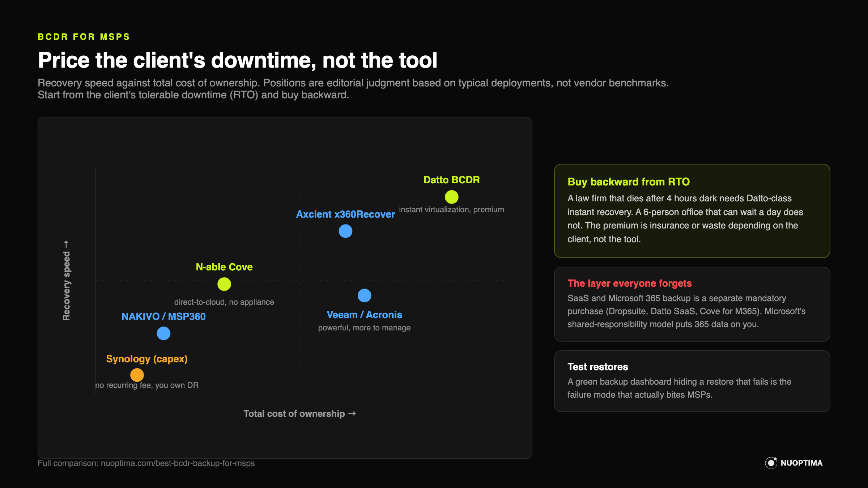Screen dimensions: 868x488
Task: Click the "Datto BCDR" label
Action: coord(451,180)
